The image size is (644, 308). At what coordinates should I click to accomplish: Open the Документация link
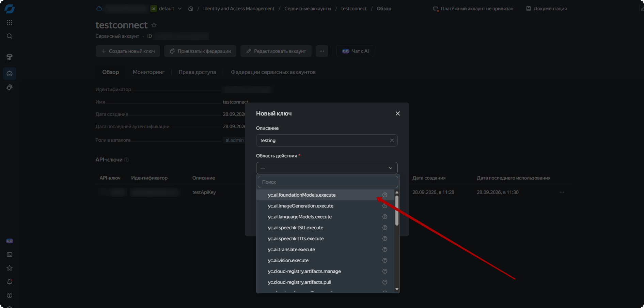coord(547,9)
